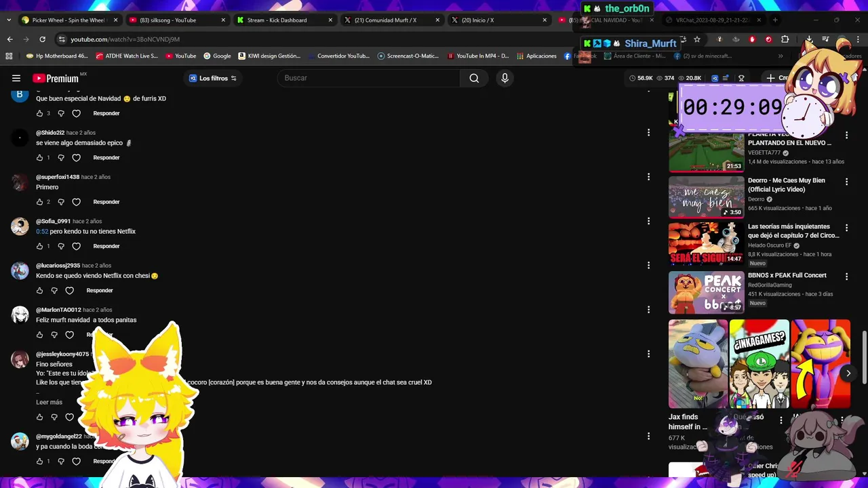The width and height of the screenshot is (868, 488).
Task: Heart the comment by @Sofia_0991
Action: [76, 246]
